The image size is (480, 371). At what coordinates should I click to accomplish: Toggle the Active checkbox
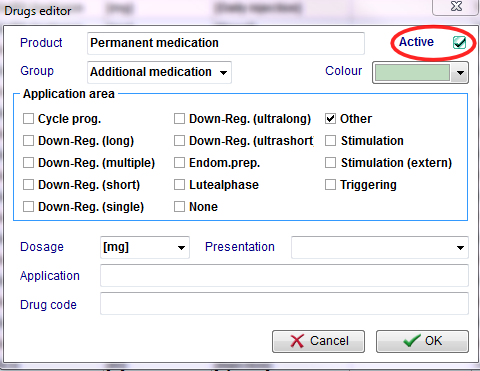459,42
